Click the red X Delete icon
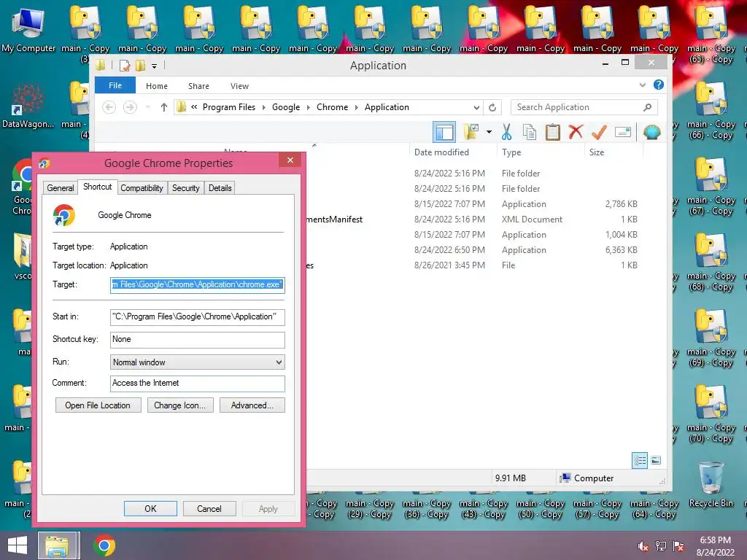The image size is (747, 560). (576, 131)
